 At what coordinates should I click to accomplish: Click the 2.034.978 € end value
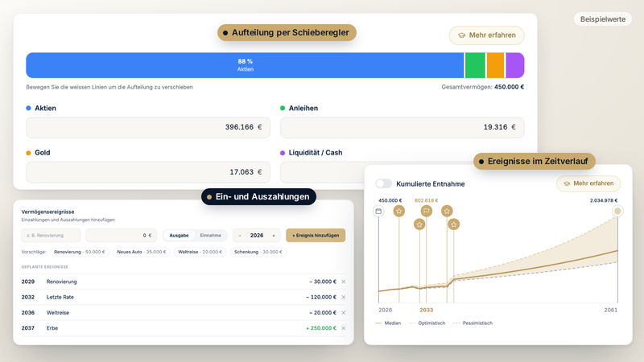click(x=604, y=200)
